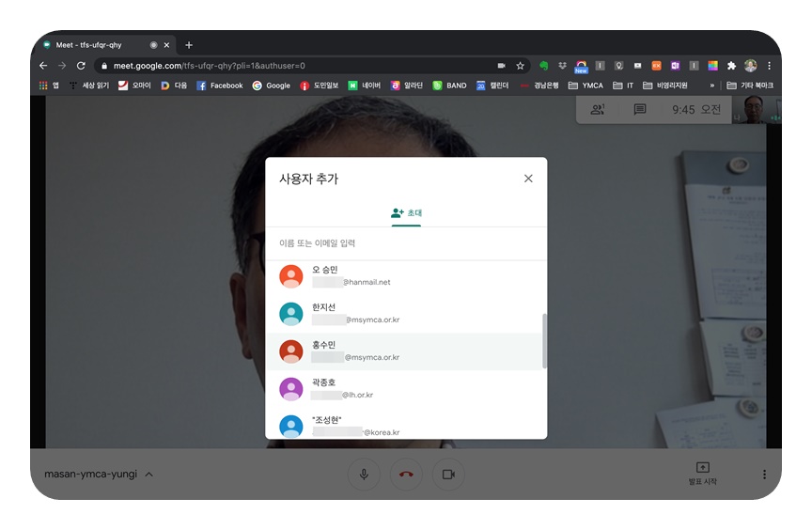Open the rainbow extension with New badge
Image resolution: width=812 pixels, height=530 pixels.
(x=581, y=66)
